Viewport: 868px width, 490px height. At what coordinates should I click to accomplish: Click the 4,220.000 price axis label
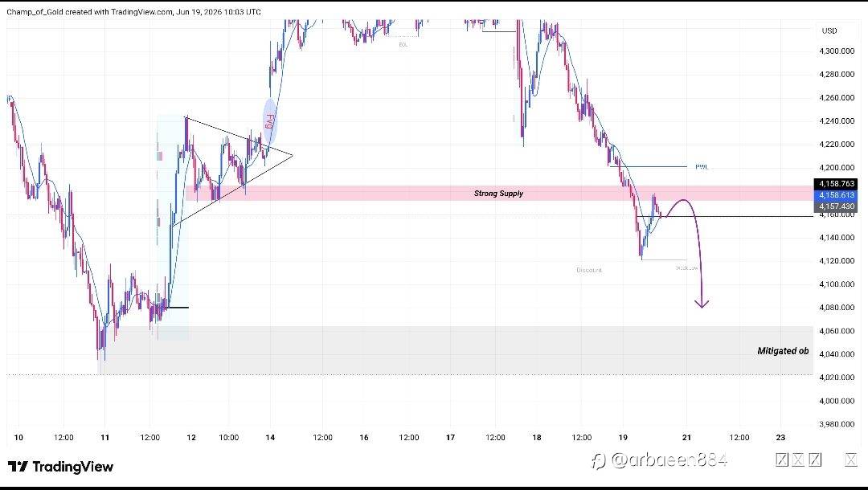(x=837, y=145)
